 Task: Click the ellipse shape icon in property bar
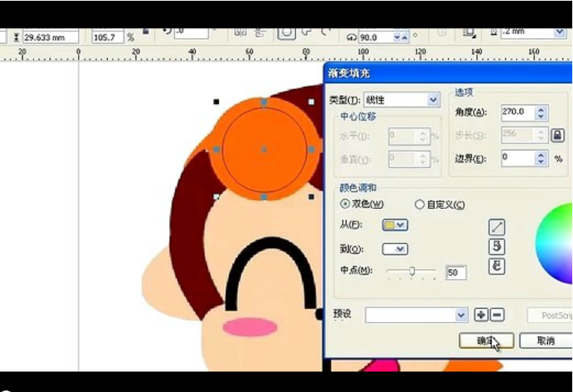[x=287, y=33]
